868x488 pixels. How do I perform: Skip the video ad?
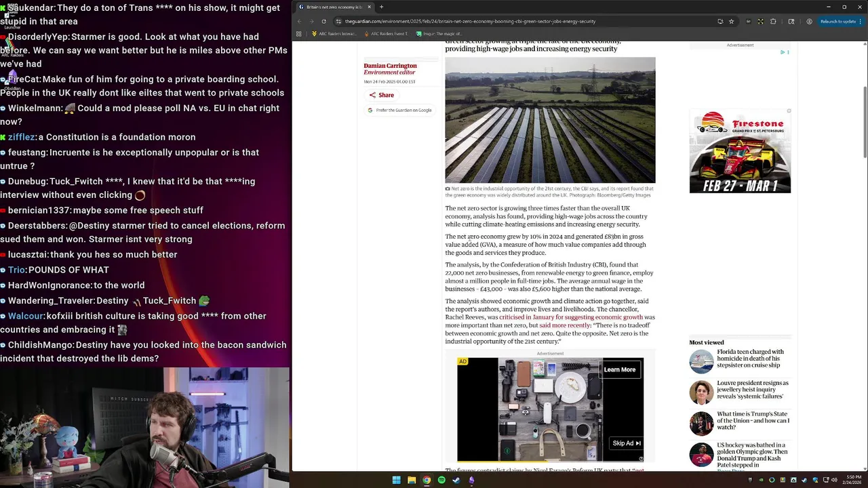[626, 443]
